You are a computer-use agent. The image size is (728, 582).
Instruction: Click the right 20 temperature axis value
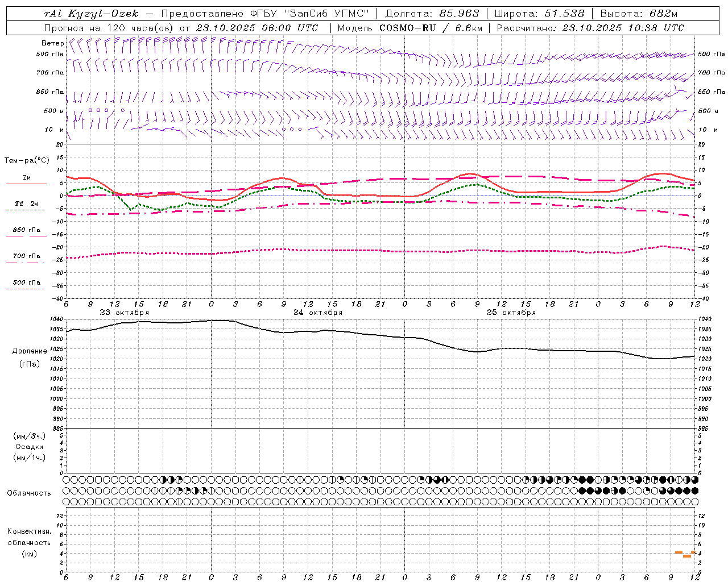click(x=702, y=144)
